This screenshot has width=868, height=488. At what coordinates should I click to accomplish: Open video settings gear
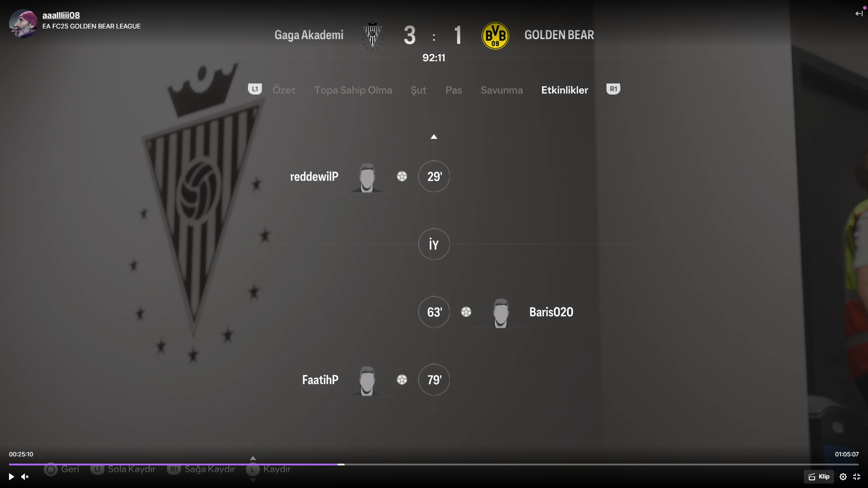pyautogui.click(x=843, y=477)
